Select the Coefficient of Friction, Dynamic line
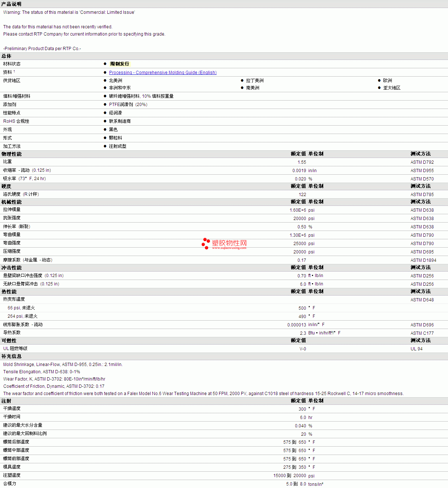448x488 pixels. click(x=54, y=386)
